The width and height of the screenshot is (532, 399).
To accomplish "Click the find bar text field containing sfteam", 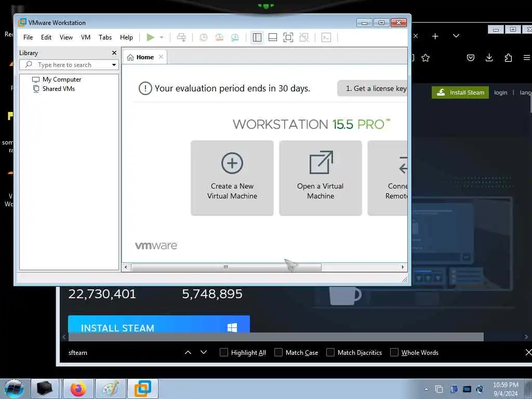I will (123, 353).
